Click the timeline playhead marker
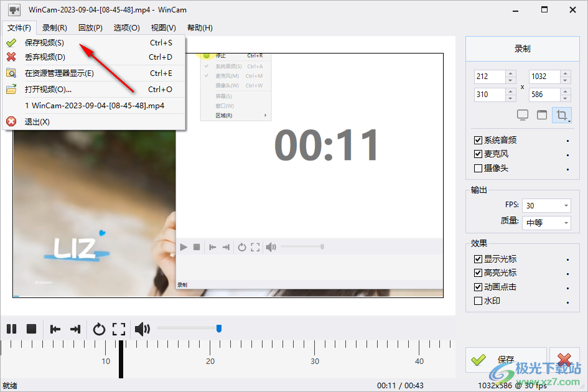Screen dimensions: 588x392 point(121,359)
